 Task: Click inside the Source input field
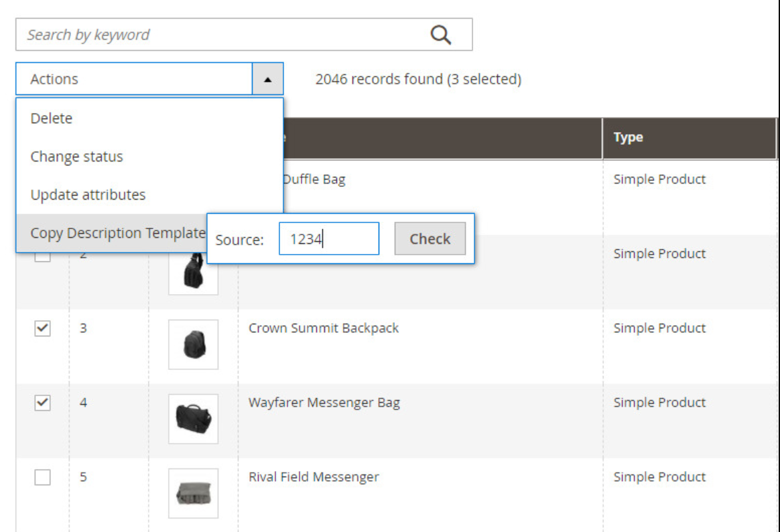pyautogui.click(x=328, y=239)
